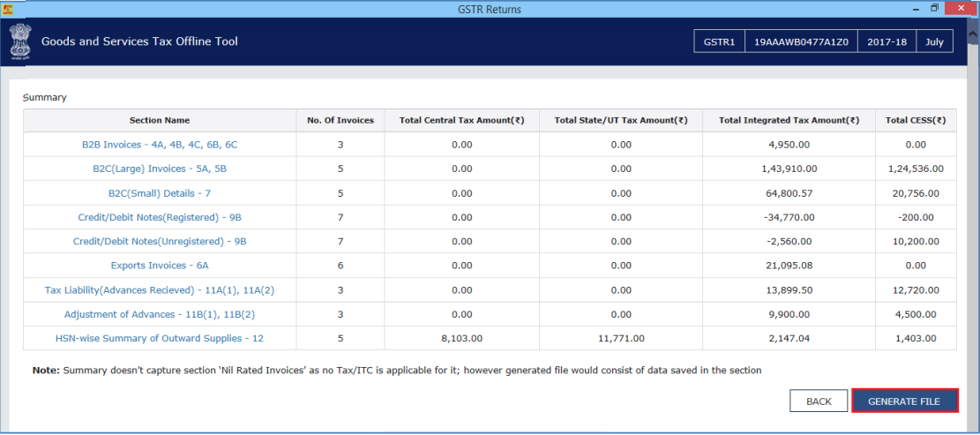Click CESS value -200.00
The height and width of the screenshot is (435, 980).
(916, 217)
